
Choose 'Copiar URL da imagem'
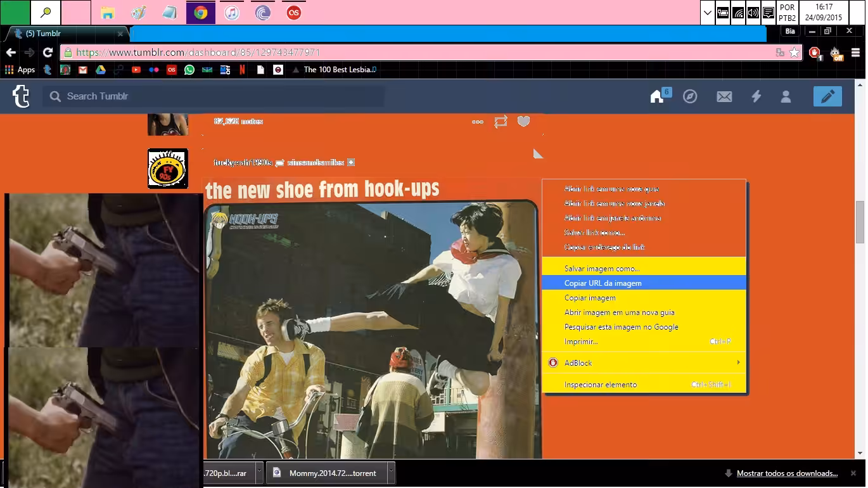tap(644, 283)
